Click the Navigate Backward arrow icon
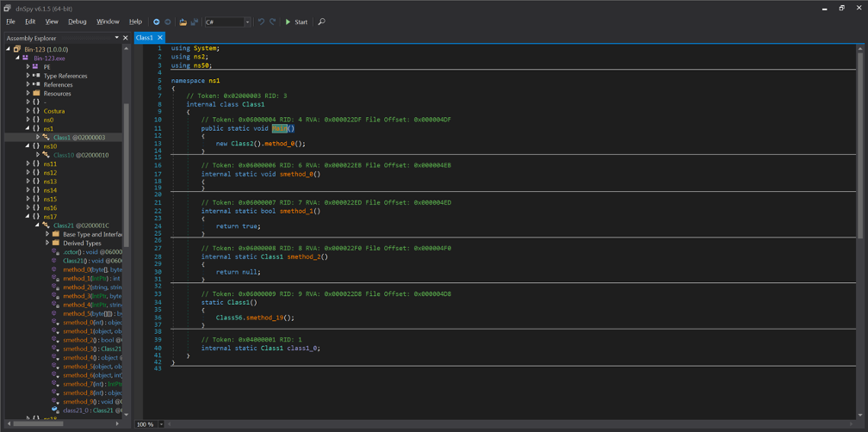 coord(157,22)
